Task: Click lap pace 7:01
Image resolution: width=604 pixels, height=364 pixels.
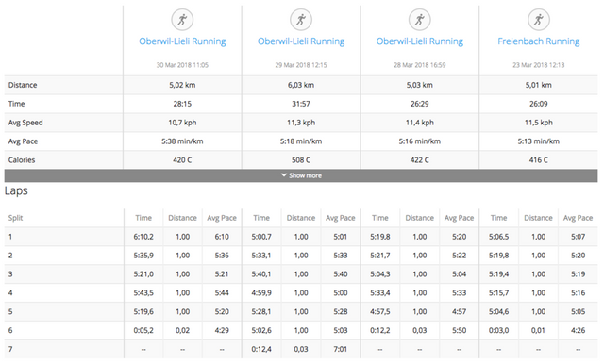Action: click(x=341, y=349)
